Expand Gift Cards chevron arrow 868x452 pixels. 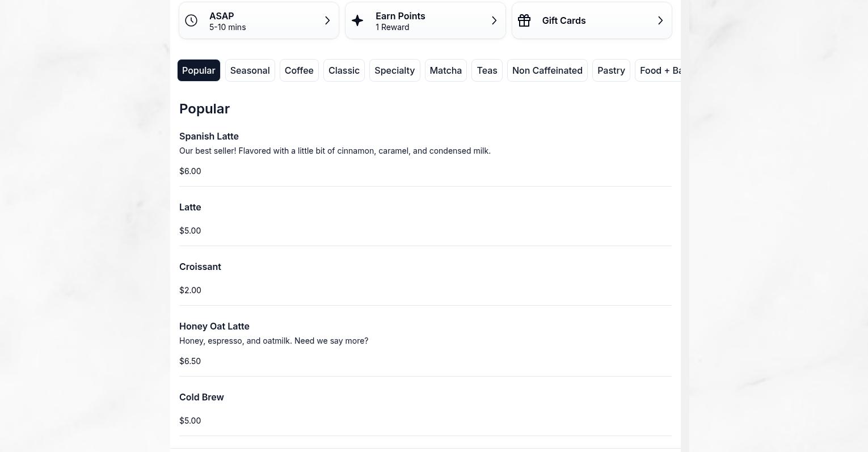tap(660, 20)
